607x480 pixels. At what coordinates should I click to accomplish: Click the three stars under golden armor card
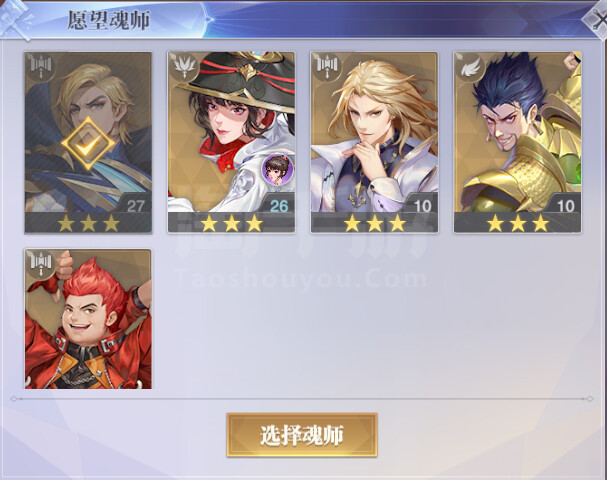(x=518, y=223)
